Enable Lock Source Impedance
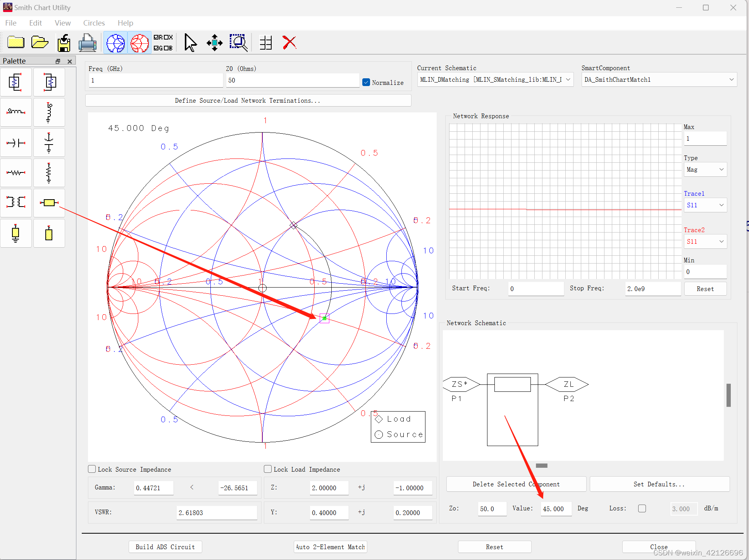This screenshot has width=749, height=560. tap(92, 469)
